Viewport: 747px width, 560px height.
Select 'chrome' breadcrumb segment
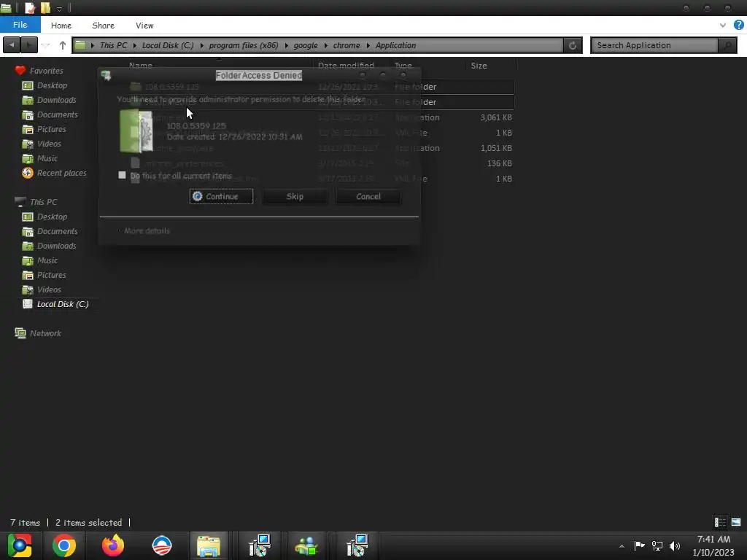click(347, 45)
